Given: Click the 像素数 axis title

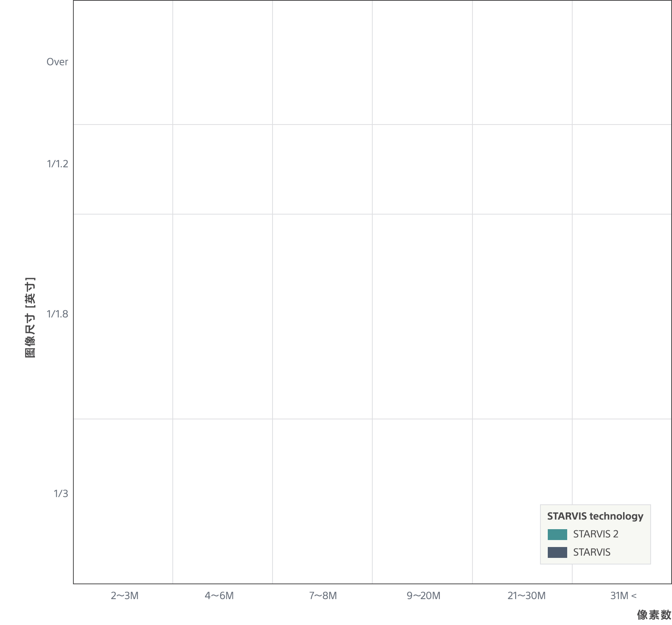Looking at the screenshot, I should 654,615.
